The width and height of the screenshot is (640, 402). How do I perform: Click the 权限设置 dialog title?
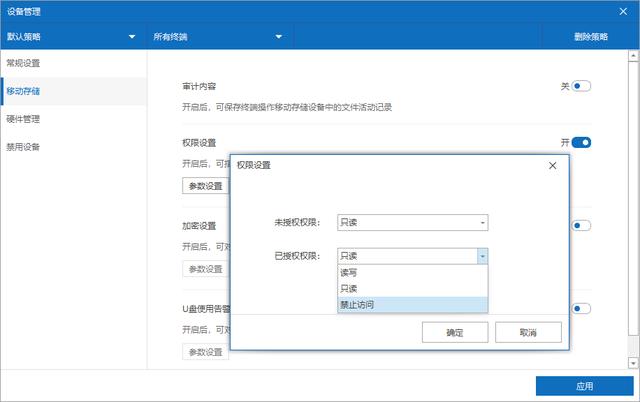tap(253, 165)
